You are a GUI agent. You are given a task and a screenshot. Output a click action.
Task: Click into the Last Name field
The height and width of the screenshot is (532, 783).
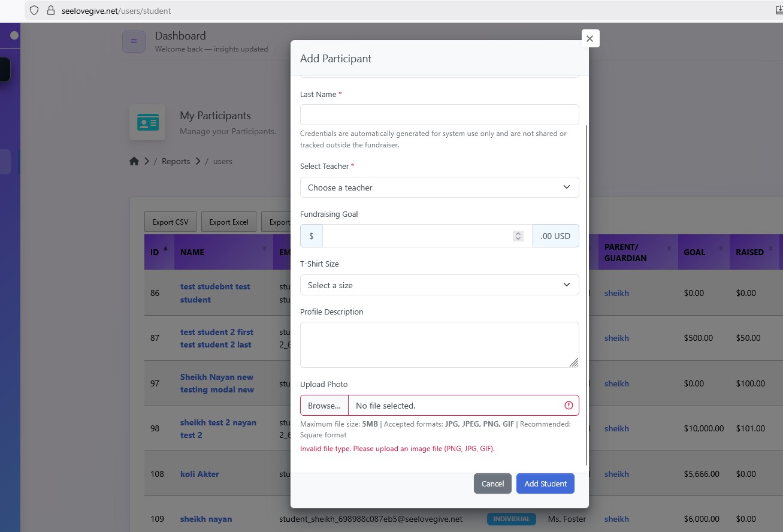pos(439,114)
